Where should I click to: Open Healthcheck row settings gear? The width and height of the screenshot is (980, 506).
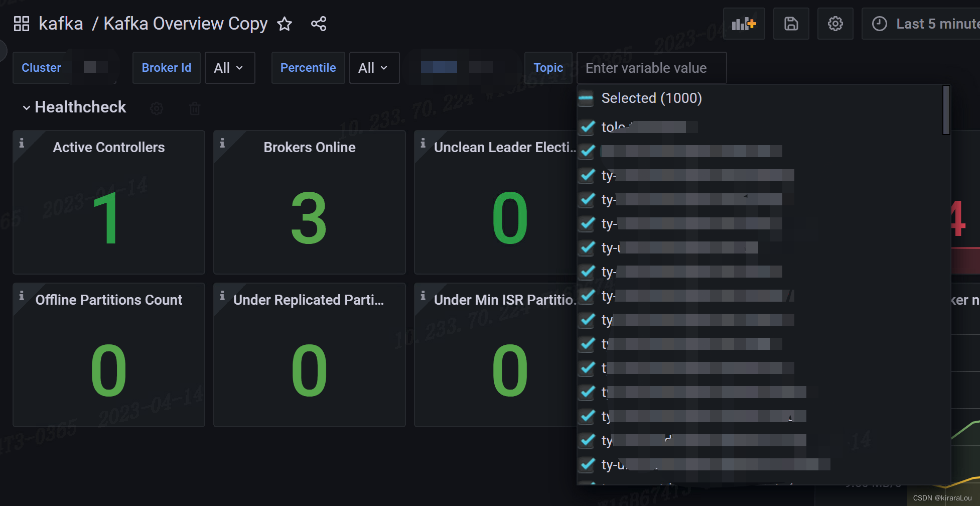[x=157, y=108]
